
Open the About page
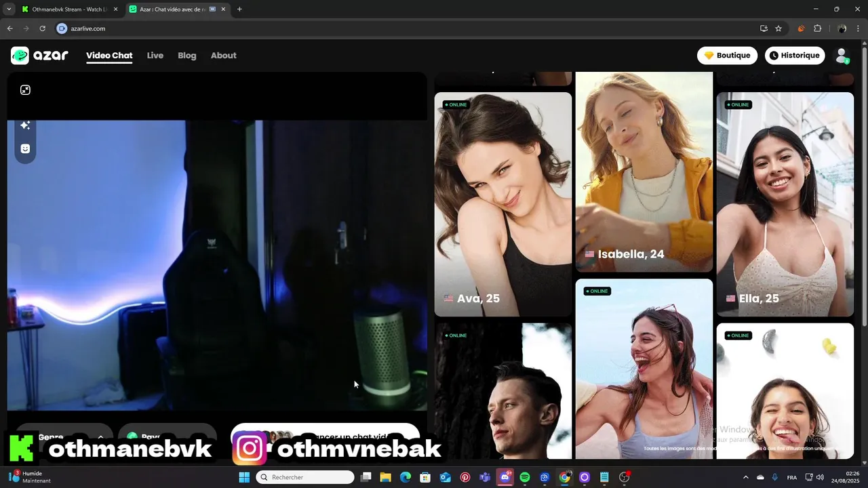[224, 56]
